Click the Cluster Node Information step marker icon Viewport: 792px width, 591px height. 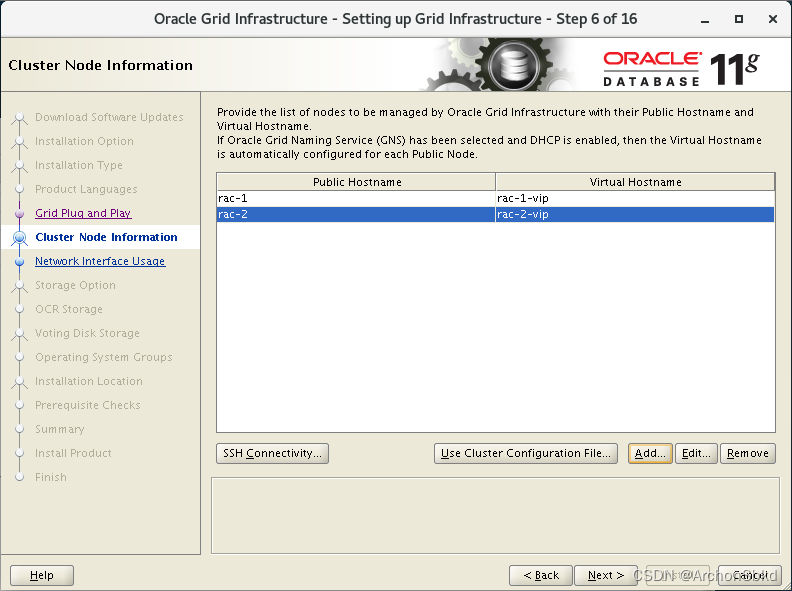pos(20,237)
